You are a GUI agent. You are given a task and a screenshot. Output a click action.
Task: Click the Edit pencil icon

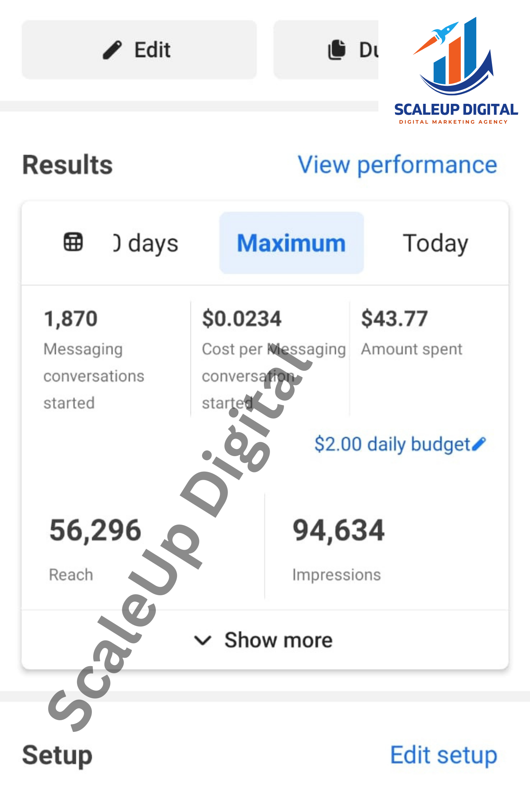coord(112,50)
